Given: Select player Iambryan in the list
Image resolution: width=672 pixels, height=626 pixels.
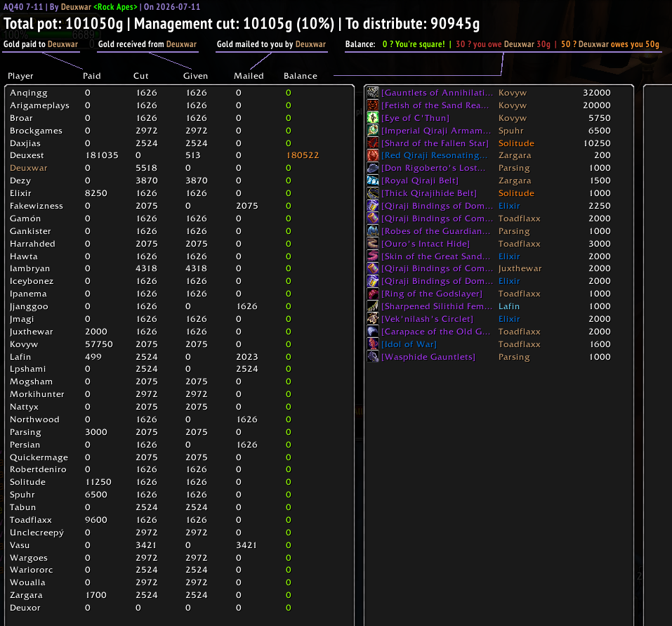Looking at the screenshot, I should tap(30, 268).
